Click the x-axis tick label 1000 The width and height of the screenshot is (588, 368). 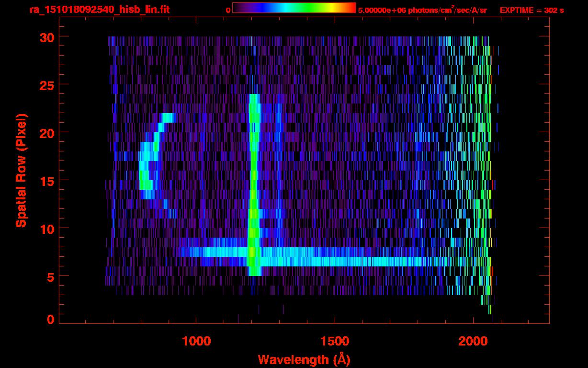196,341
